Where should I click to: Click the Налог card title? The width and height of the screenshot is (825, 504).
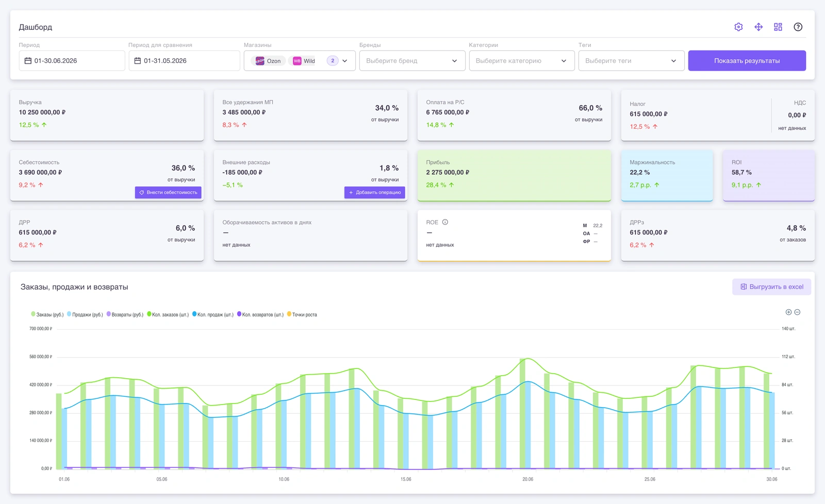click(x=637, y=104)
